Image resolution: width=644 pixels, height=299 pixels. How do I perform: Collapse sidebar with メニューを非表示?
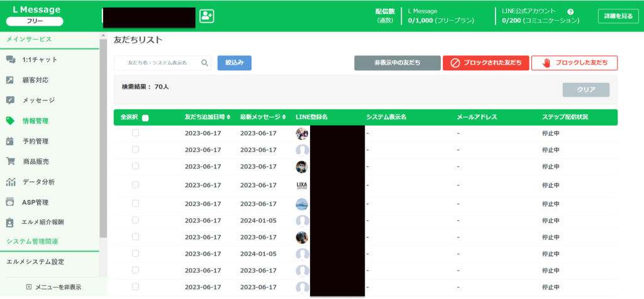(x=53, y=287)
